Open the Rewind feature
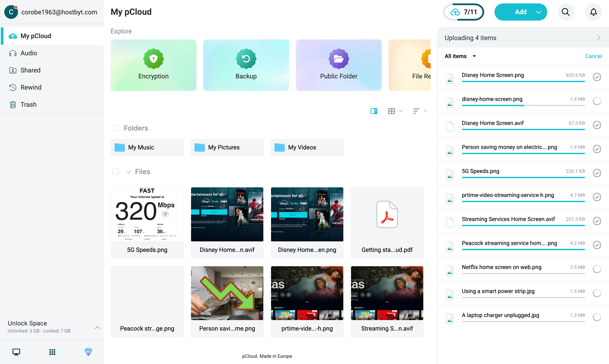 [31, 87]
